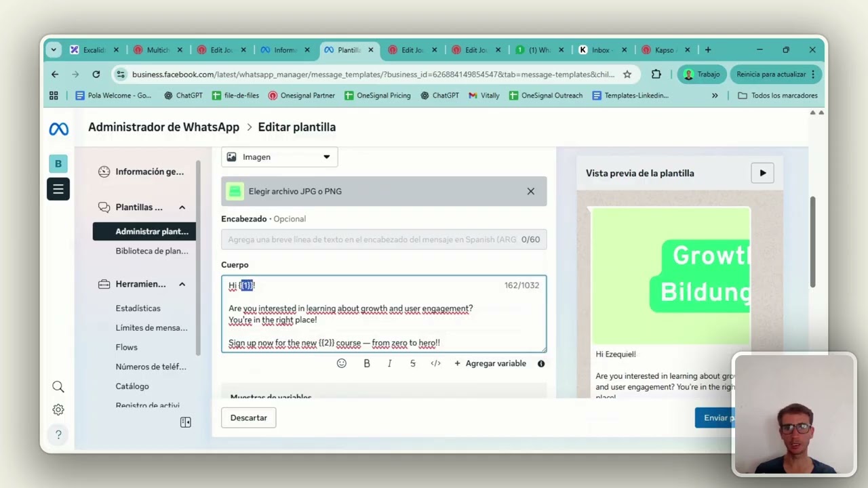Screen dimensions: 868x488
Task: Switch to the Inbox browser tab
Action: pos(602,49)
